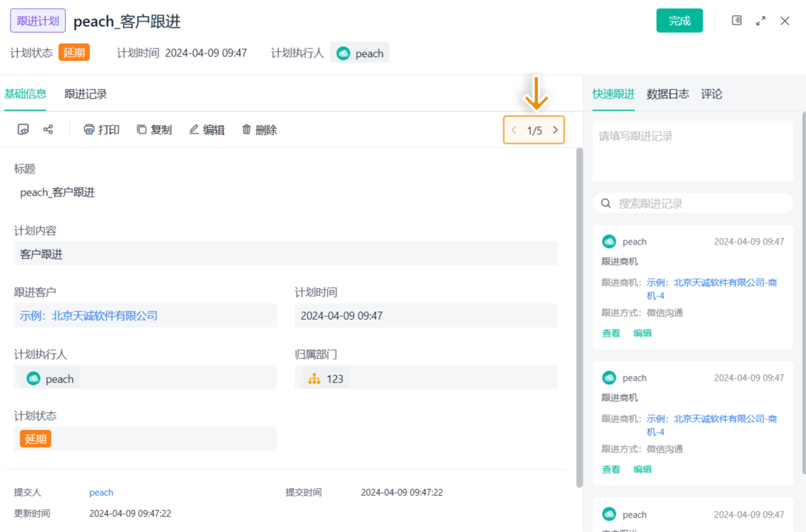Go to the previous record arrow
Image resolution: width=806 pixels, height=532 pixels.
tap(514, 130)
